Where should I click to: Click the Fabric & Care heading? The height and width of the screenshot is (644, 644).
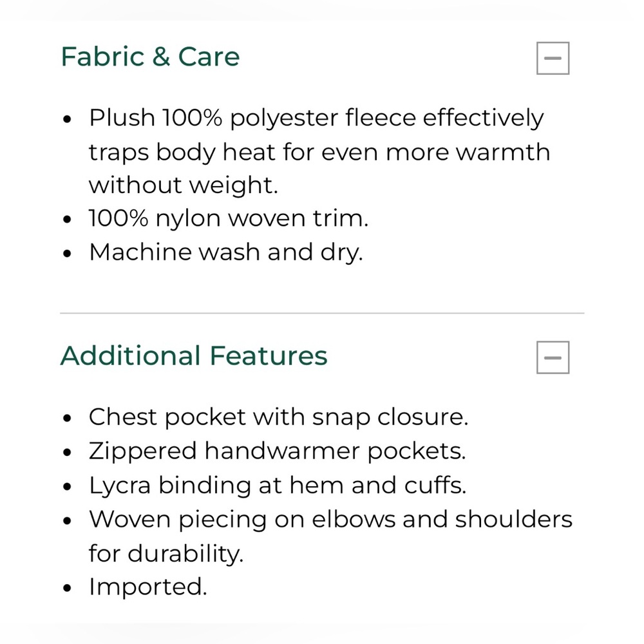pyautogui.click(x=150, y=57)
